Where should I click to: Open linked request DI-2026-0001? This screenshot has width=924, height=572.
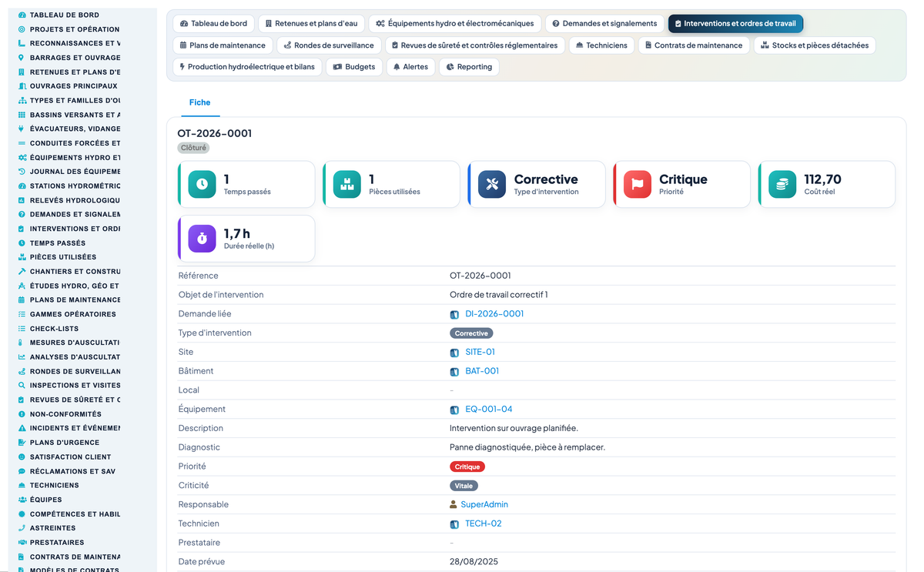494,314
